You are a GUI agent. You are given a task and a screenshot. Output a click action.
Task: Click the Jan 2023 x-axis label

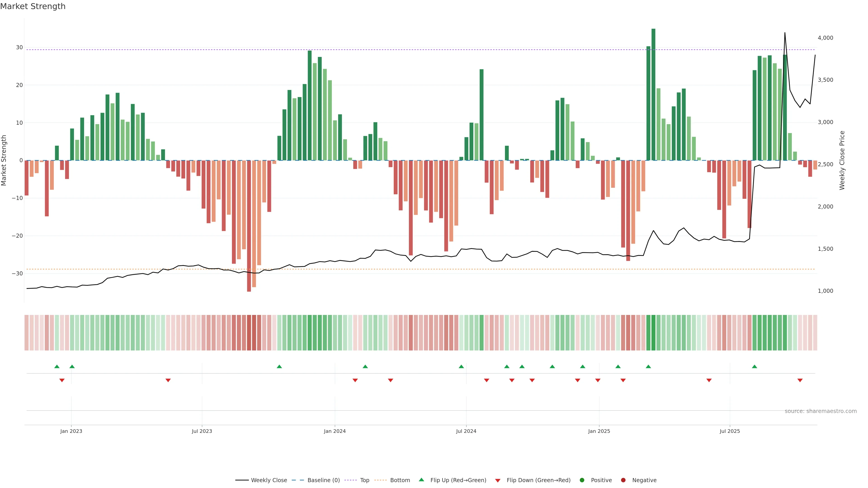coord(71,431)
